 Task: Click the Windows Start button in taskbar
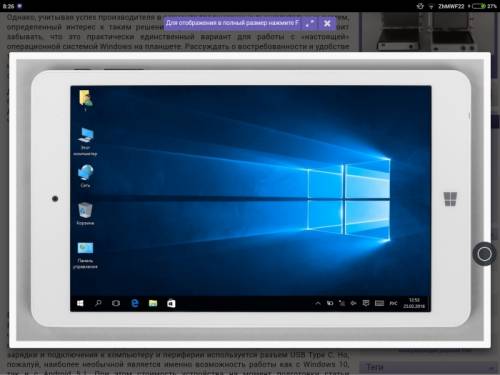coord(80,303)
